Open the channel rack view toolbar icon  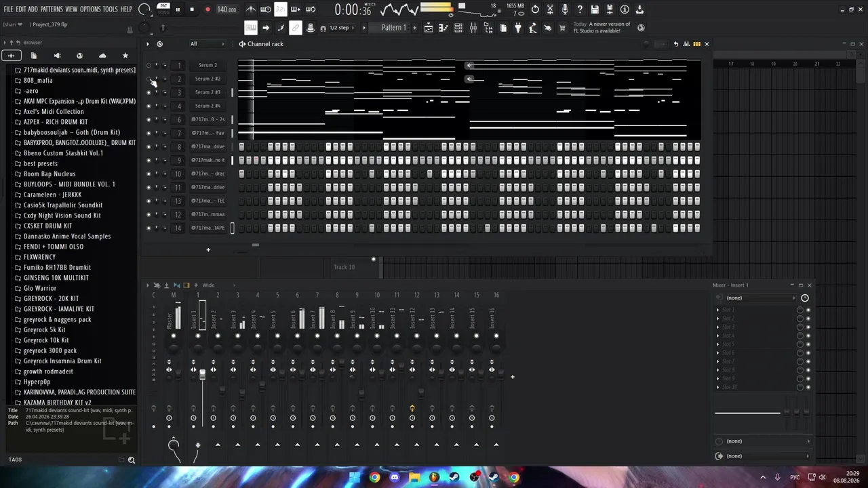458,28
